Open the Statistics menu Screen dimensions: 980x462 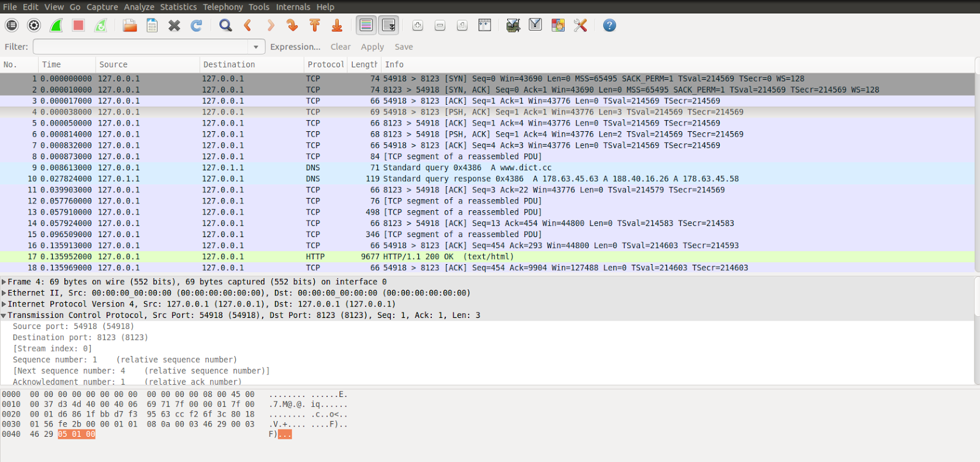[x=178, y=7]
